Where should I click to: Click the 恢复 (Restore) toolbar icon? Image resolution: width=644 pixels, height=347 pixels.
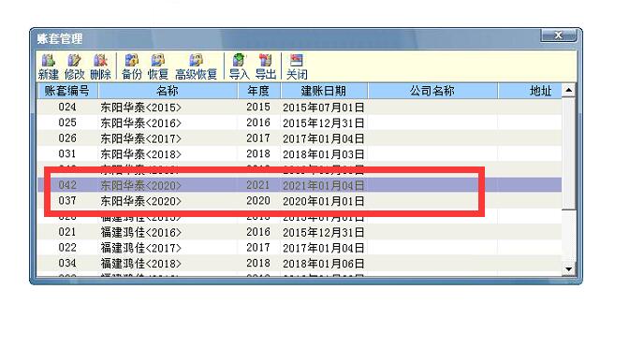point(158,66)
